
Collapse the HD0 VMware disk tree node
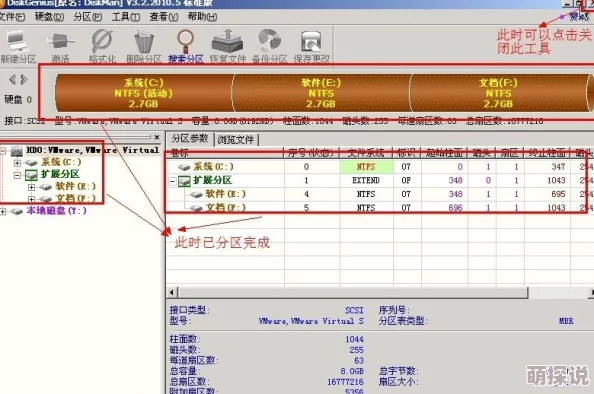click(x=3, y=151)
